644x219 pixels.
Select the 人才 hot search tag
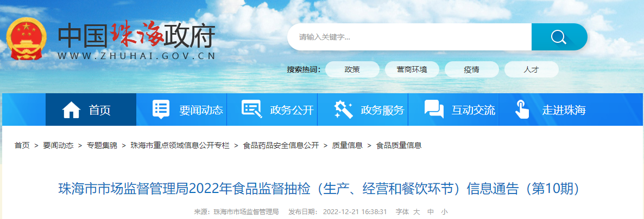click(x=531, y=69)
